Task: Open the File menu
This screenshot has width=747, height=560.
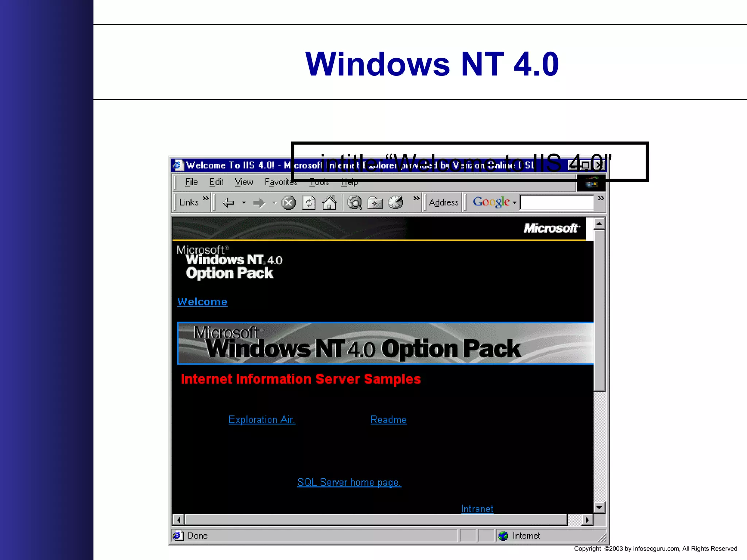Action: coord(191,182)
